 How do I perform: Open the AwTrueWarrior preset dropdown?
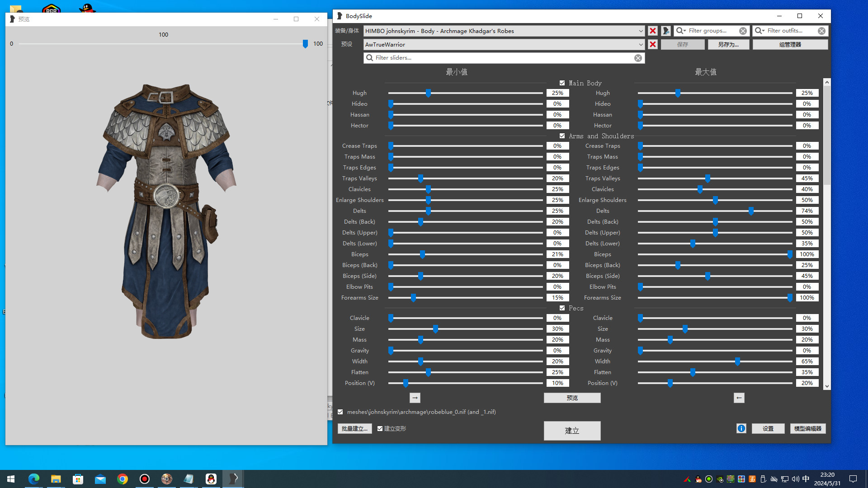(x=641, y=44)
